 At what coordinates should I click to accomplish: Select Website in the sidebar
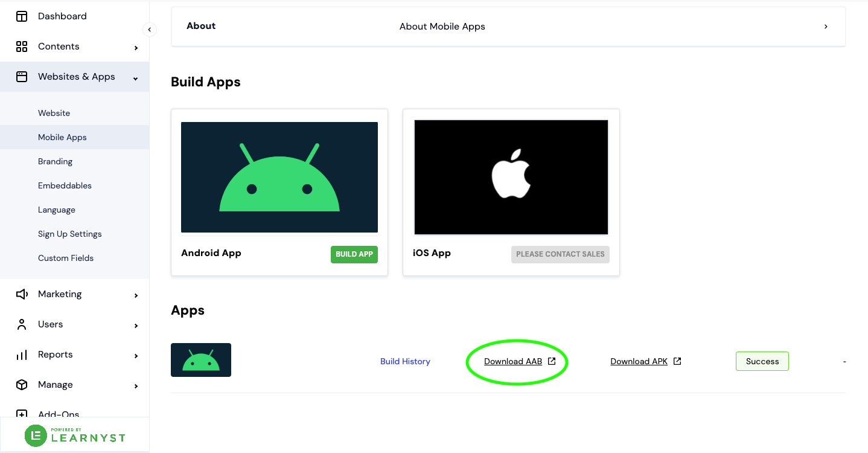tap(75, 113)
